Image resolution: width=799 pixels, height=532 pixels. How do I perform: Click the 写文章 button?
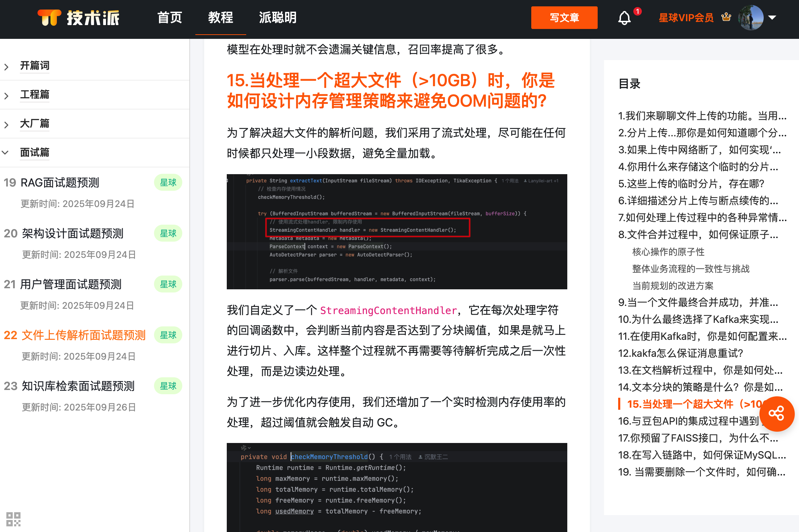pos(564,18)
